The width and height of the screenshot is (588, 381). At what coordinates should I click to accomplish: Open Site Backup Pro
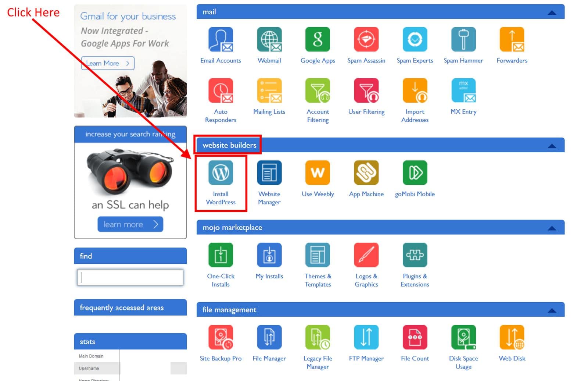tap(220, 337)
